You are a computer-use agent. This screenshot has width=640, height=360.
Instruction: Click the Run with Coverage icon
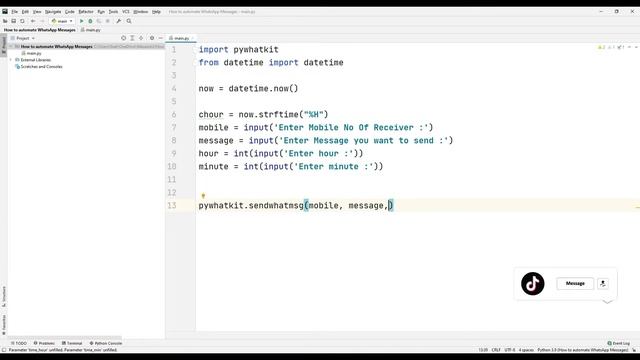coord(99,21)
